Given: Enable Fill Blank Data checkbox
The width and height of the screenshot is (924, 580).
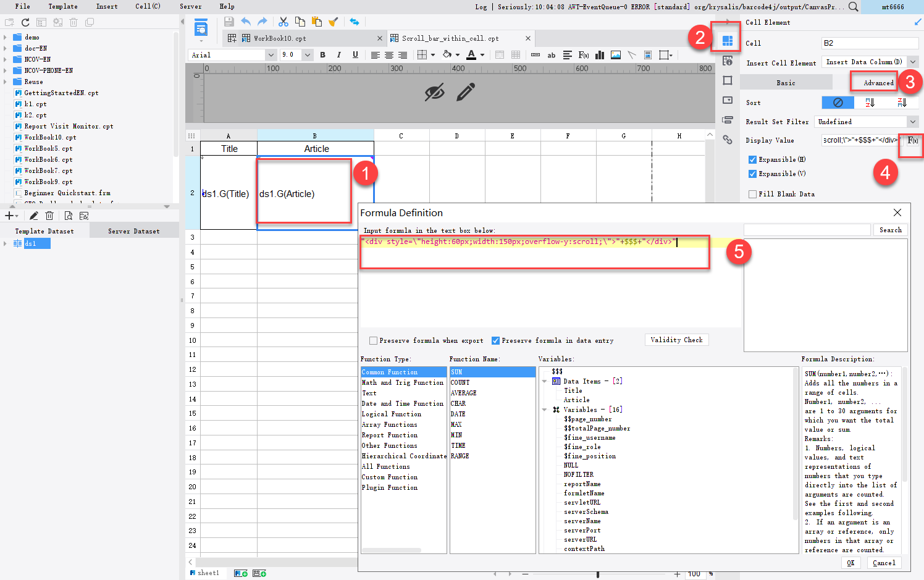Looking at the screenshot, I should (752, 194).
